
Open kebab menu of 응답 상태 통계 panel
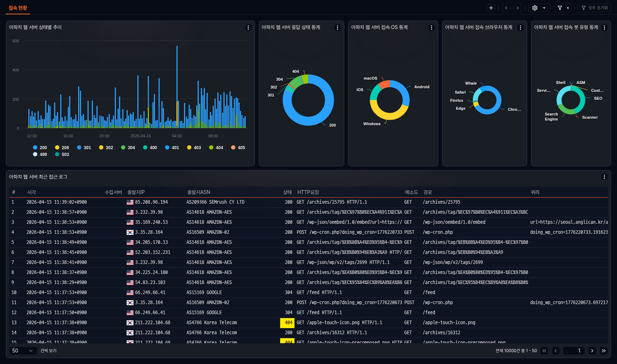[337, 28]
